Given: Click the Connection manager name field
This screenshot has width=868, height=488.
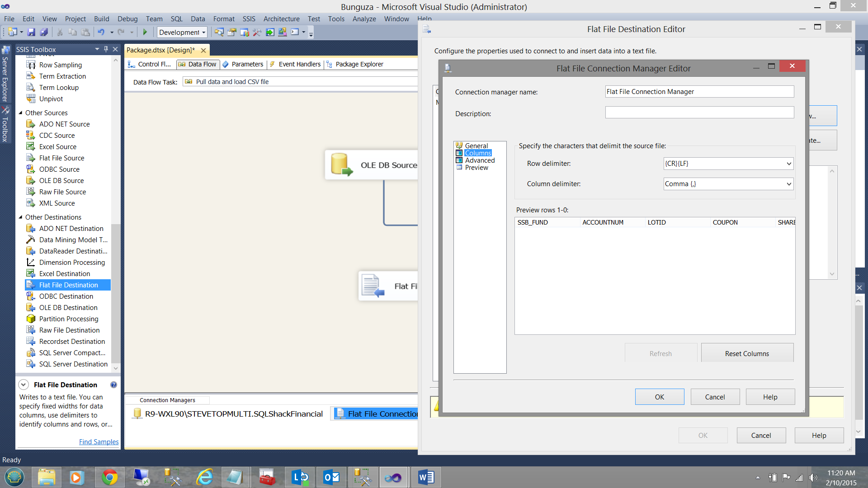Looking at the screenshot, I should (x=699, y=92).
